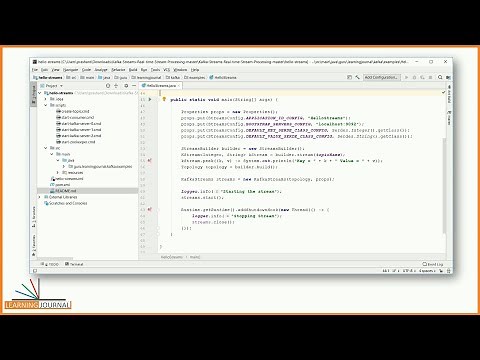The image size is (480, 360).
Task: Select pom.xml in project tree
Action: pos(60,185)
